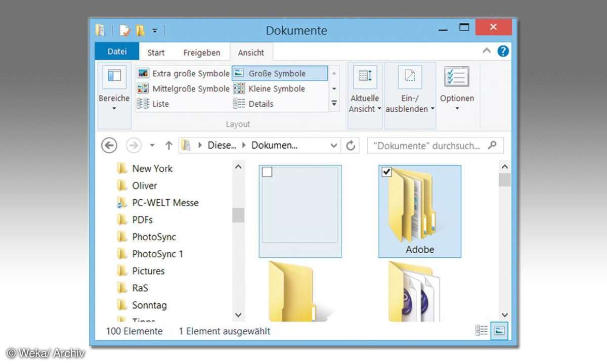Uncheck the Adobe folder checkbox

click(386, 172)
